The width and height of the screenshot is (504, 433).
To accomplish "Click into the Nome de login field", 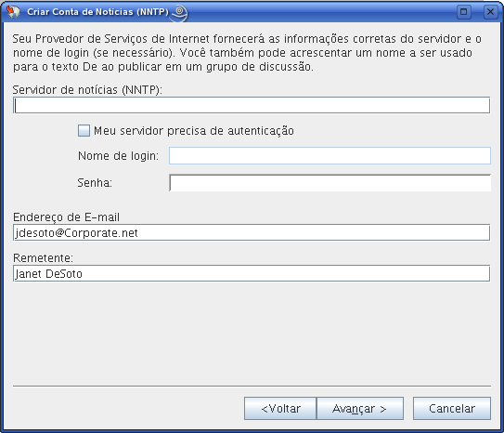I will pyautogui.click(x=330, y=156).
